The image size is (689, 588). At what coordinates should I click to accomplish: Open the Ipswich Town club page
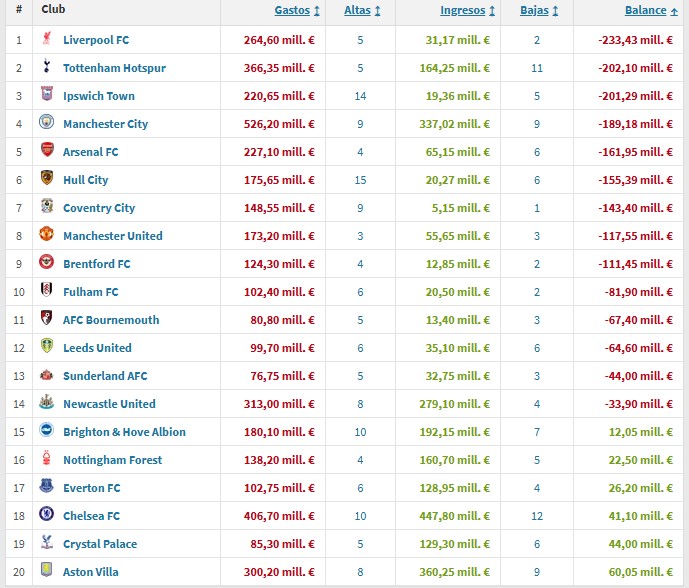point(99,96)
